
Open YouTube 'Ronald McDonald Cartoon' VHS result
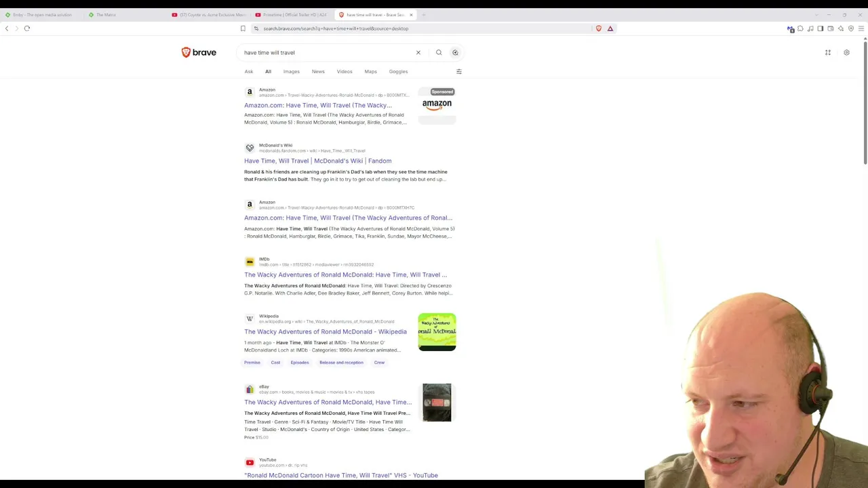(x=341, y=475)
